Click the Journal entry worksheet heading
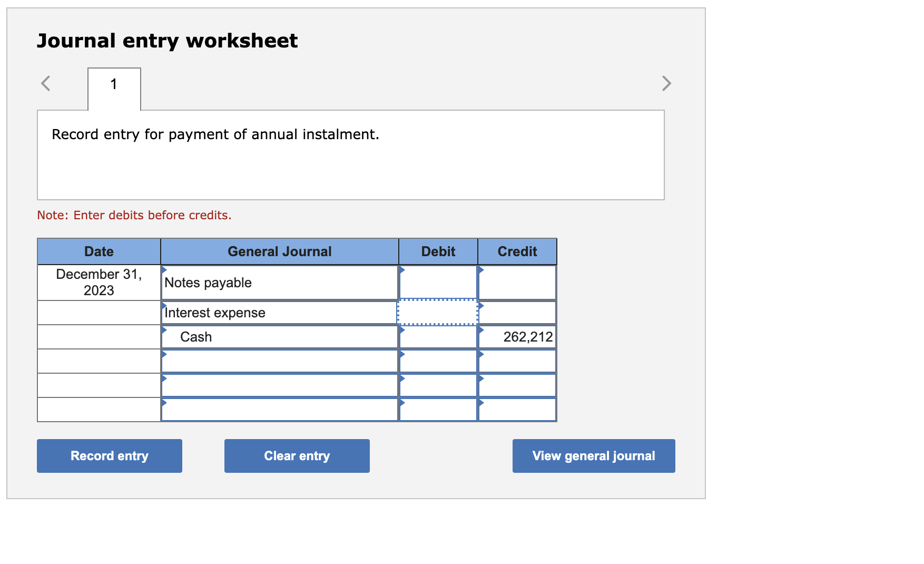Viewport: 924px width, 564px height. pyautogui.click(x=168, y=41)
